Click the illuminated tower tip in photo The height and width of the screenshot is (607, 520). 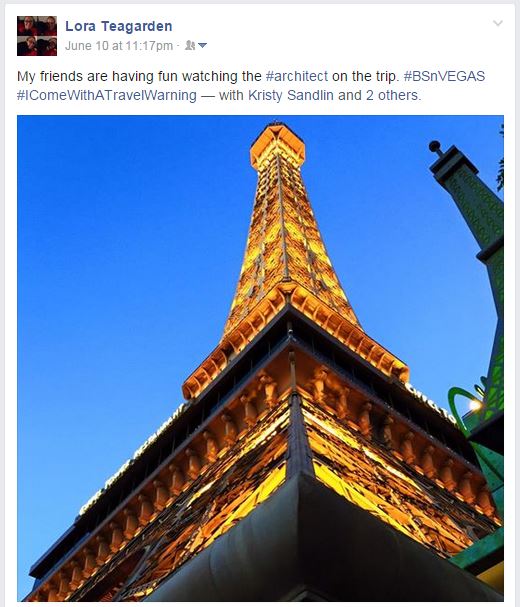tap(278, 144)
